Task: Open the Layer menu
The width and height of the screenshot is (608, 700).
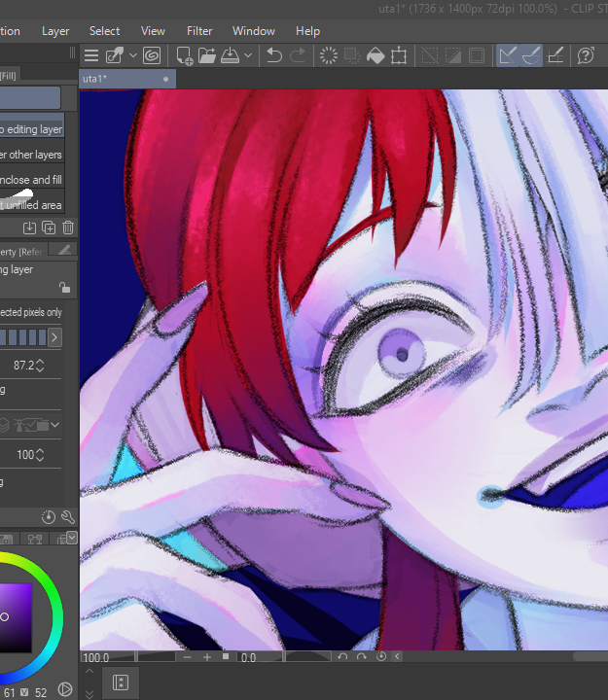Action: click(x=55, y=31)
